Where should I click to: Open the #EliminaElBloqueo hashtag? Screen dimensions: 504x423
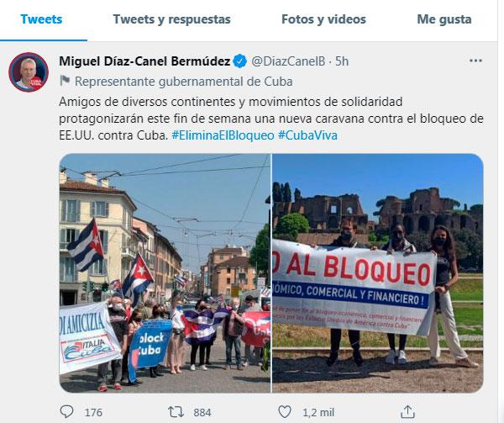(x=223, y=135)
